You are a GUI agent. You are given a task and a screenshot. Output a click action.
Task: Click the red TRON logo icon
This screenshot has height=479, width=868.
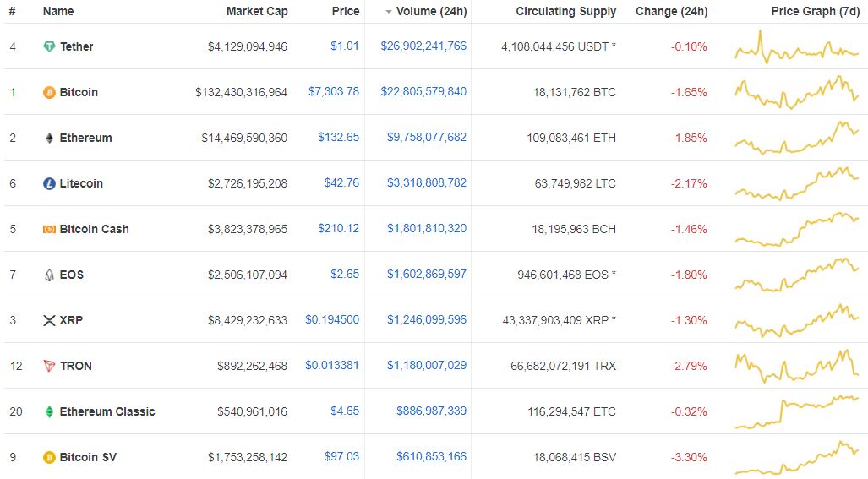[49, 366]
